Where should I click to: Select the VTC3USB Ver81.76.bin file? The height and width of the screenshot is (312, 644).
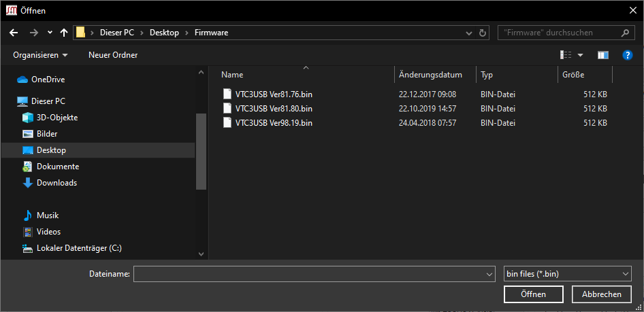pos(273,94)
